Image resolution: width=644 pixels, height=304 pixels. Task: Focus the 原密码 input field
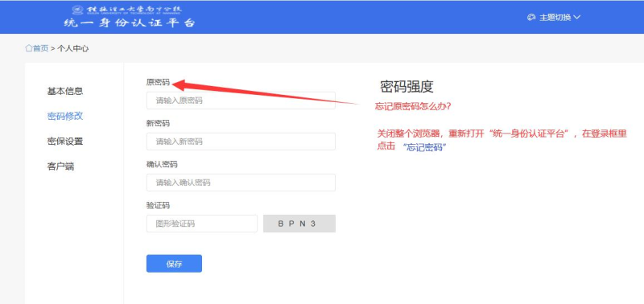241,101
